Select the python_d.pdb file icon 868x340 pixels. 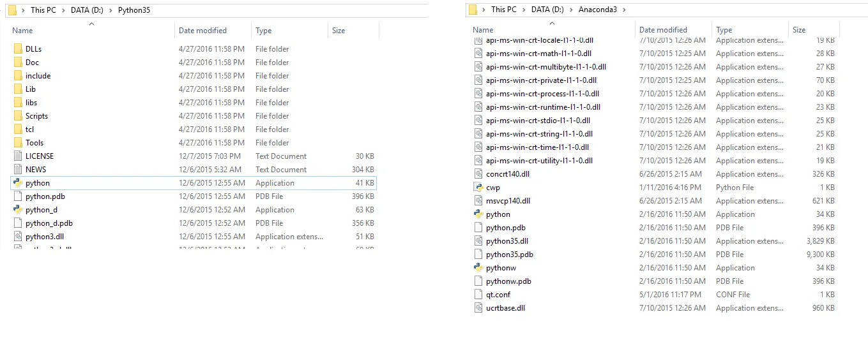[x=18, y=223]
